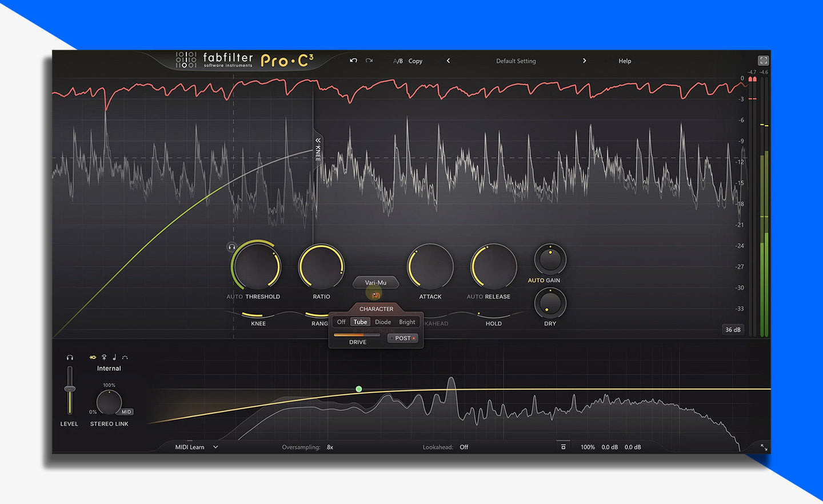This screenshot has width=823, height=504.
Task: Adjust the side-chain LEVEL slider
Action: tap(70, 390)
